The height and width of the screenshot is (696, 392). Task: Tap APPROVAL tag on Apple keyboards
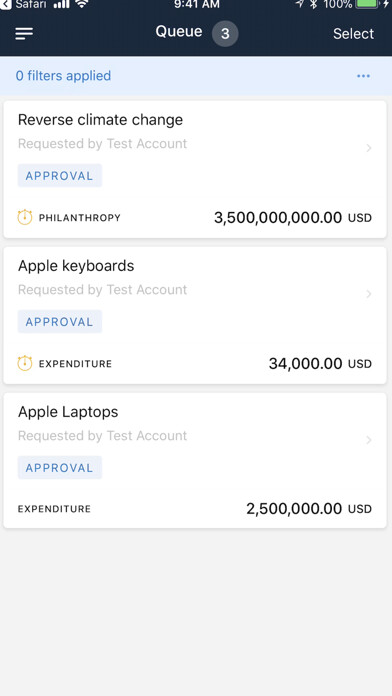[60, 321]
